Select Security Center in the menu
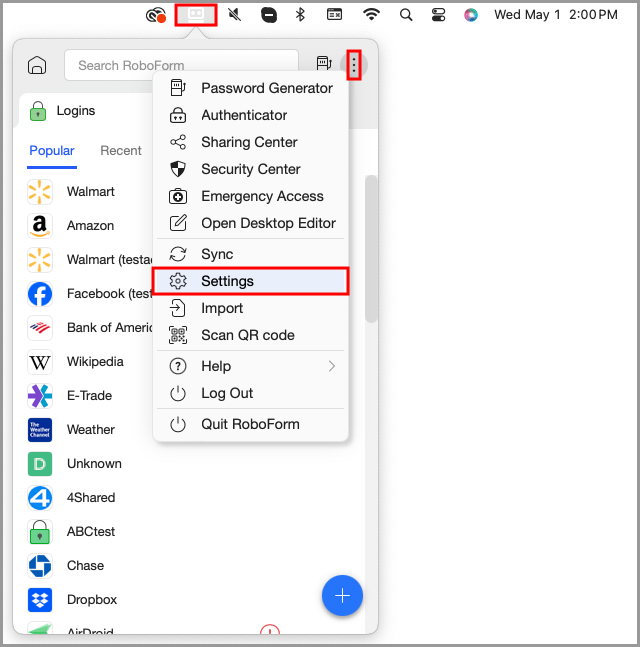 [x=250, y=169]
